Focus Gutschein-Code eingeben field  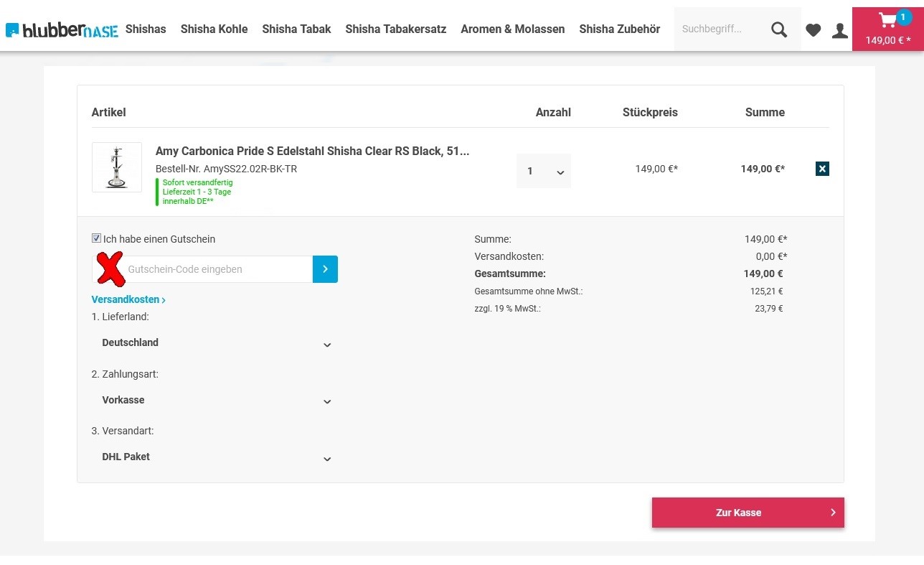[x=202, y=269]
